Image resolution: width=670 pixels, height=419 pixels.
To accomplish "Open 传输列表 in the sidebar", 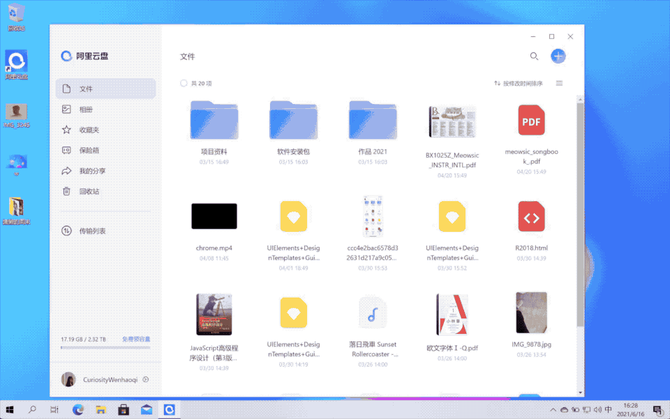I will click(92, 231).
